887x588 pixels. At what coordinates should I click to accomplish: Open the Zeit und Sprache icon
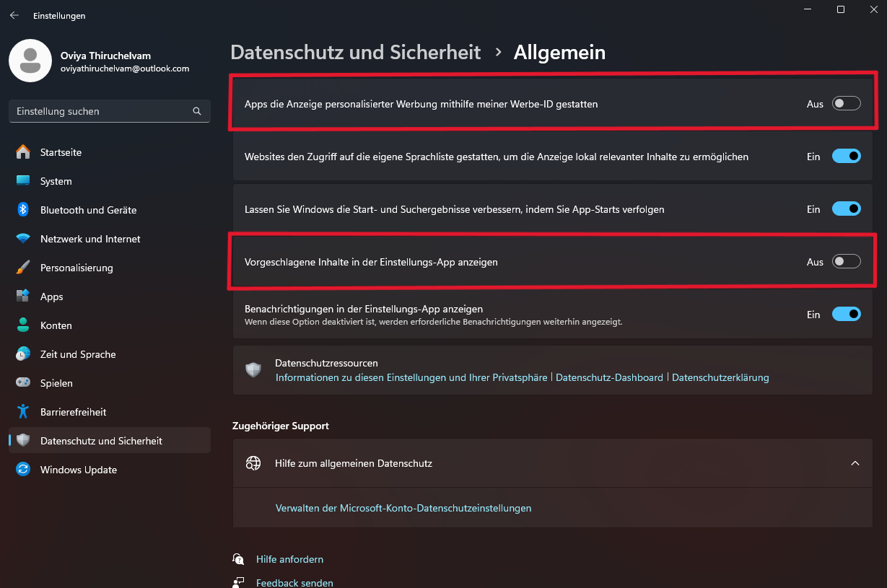coord(23,354)
